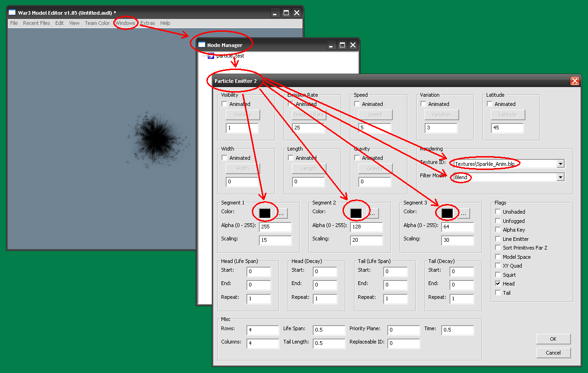588x373 pixels.
Task: Click the disabled Length button
Action: tap(309, 169)
